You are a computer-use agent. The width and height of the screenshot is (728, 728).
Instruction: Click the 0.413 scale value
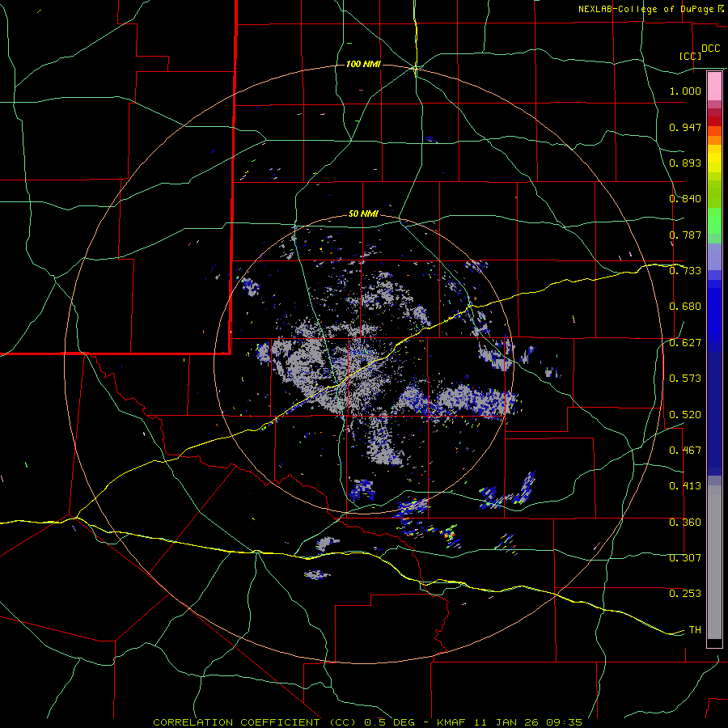(685, 486)
